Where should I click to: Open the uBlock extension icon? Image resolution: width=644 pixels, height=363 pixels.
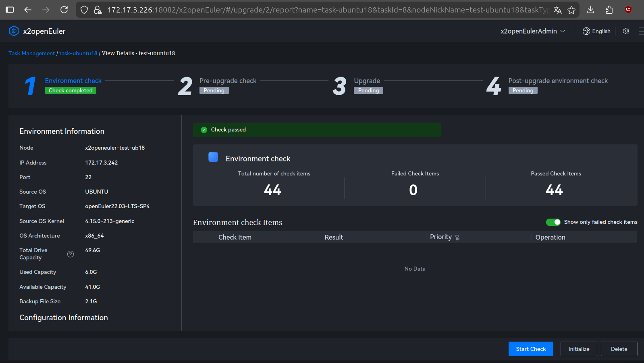[628, 10]
